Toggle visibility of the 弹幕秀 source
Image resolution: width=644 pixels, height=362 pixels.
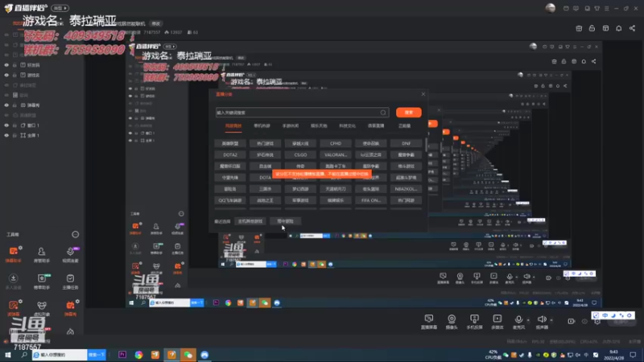(6, 105)
